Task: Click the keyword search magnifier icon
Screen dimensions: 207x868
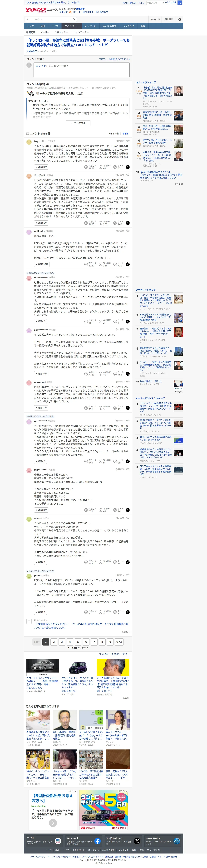Action: 74,19
